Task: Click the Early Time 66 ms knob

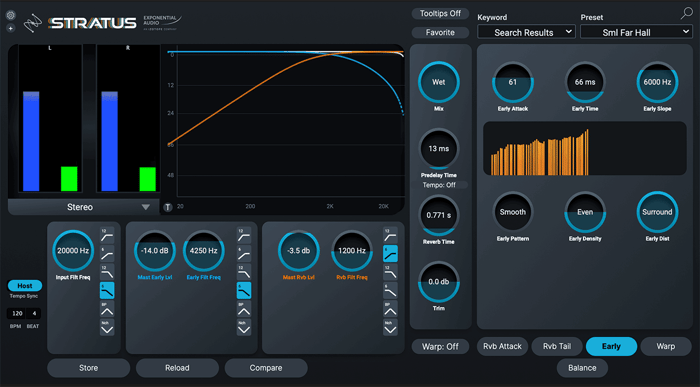Action: [x=585, y=82]
